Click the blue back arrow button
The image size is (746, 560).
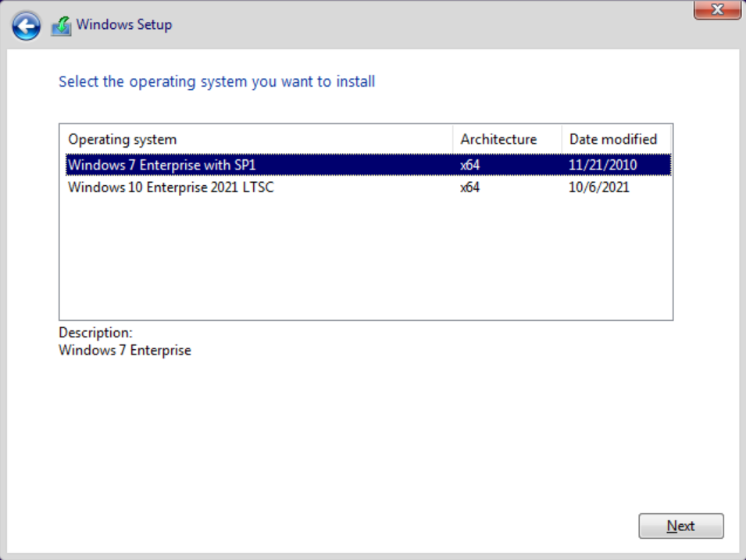pos(26,27)
